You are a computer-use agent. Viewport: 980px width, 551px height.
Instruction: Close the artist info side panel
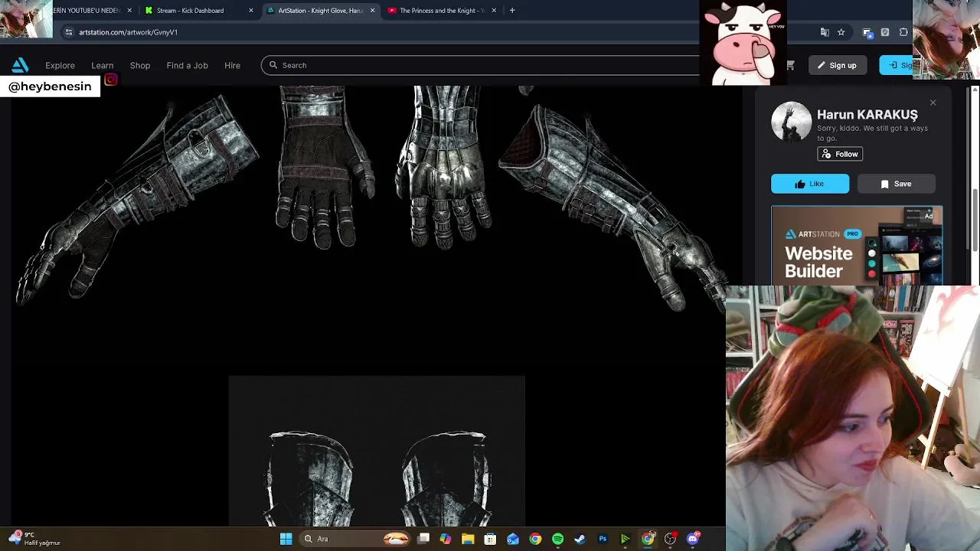coord(933,103)
